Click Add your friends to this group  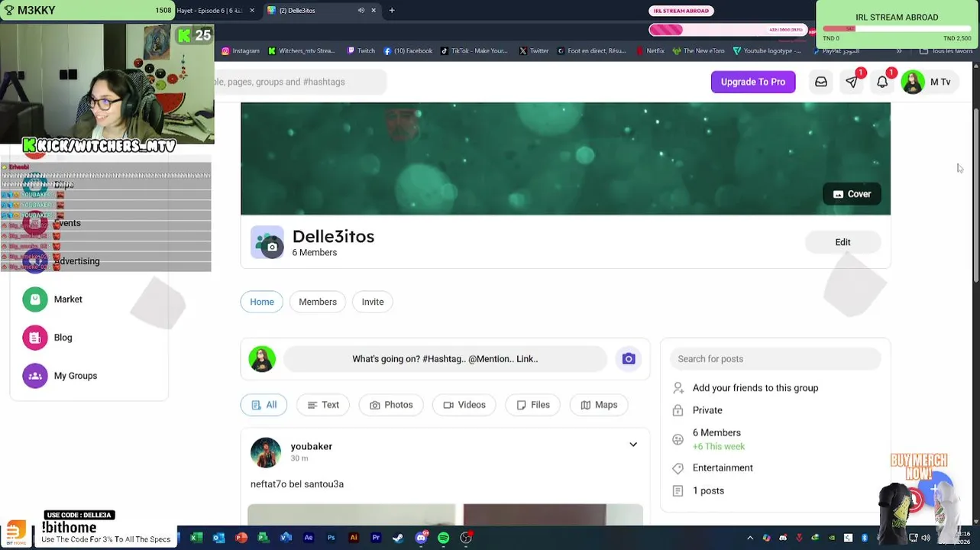click(755, 388)
